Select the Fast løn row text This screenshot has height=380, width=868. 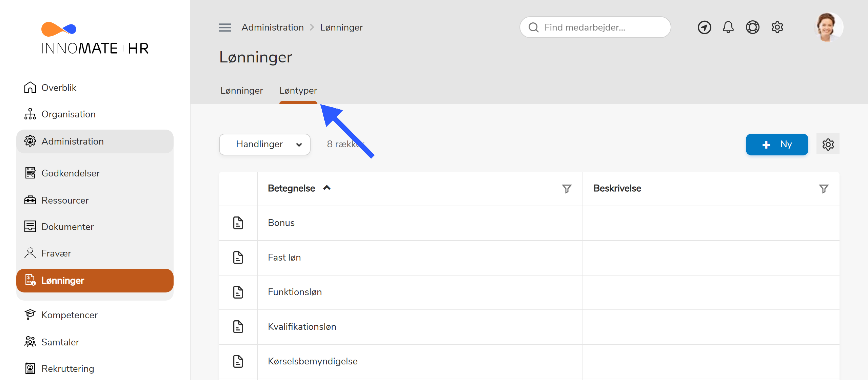284,258
